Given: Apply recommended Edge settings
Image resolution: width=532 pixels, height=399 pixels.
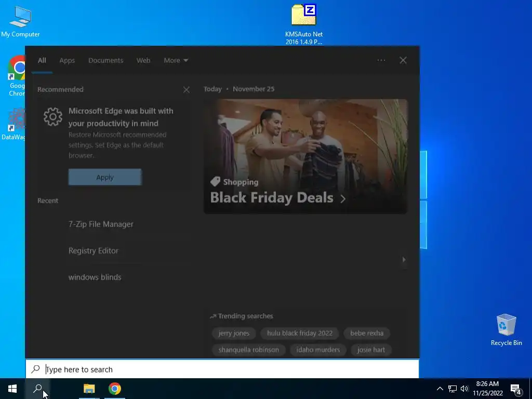Looking at the screenshot, I should click(x=105, y=177).
